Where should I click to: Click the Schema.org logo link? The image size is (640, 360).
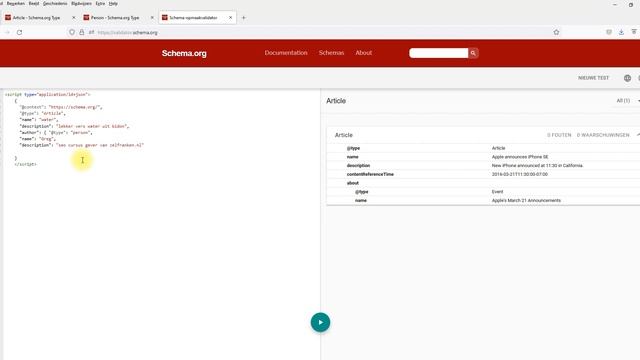(x=184, y=53)
